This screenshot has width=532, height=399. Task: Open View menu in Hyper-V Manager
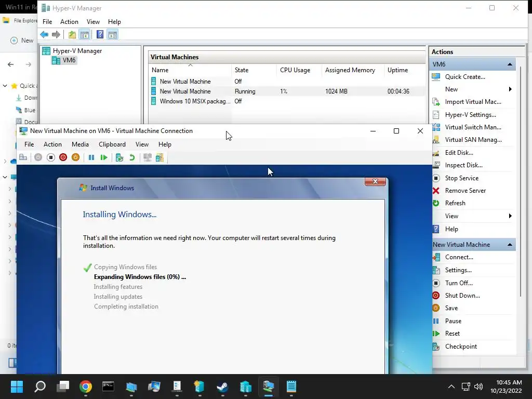point(93,22)
